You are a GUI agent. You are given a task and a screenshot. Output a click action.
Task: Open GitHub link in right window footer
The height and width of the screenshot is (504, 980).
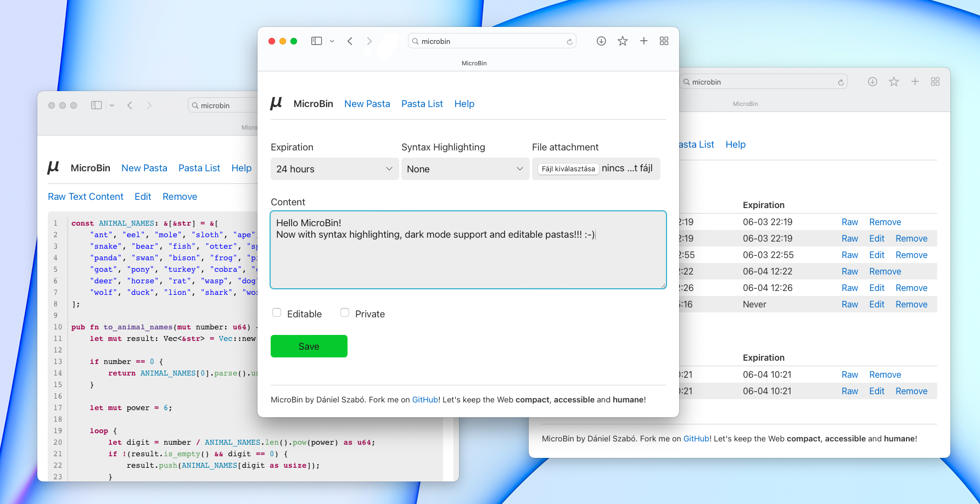pyautogui.click(x=697, y=439)
